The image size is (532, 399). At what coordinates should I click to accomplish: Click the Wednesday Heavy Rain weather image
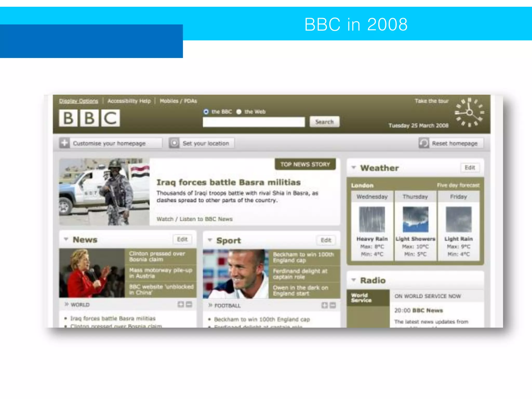372,219
